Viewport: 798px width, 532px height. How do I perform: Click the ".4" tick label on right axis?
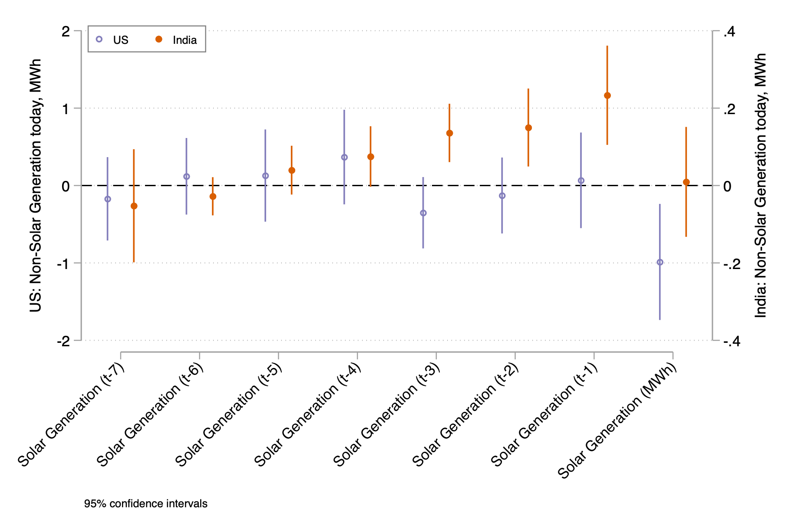click(728, 31)
